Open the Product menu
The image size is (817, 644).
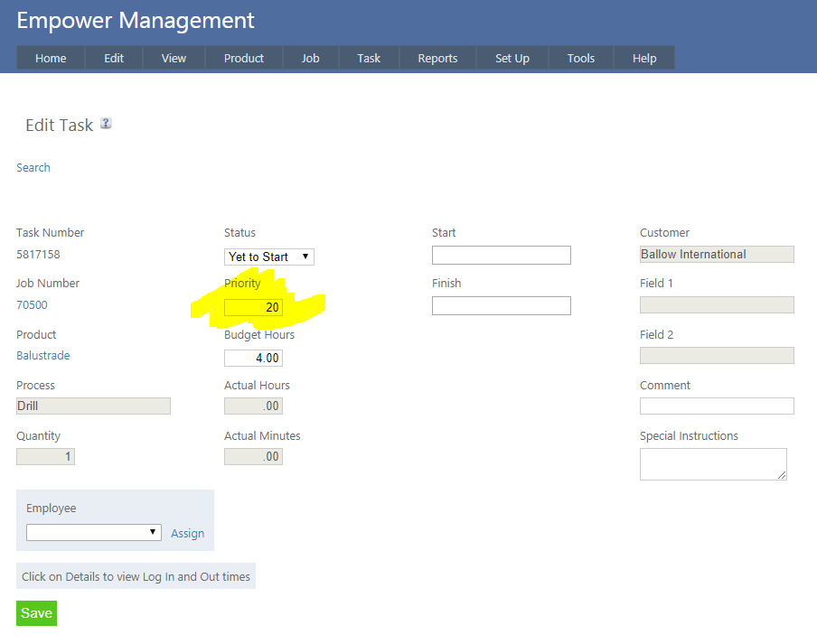pos(243,58)
